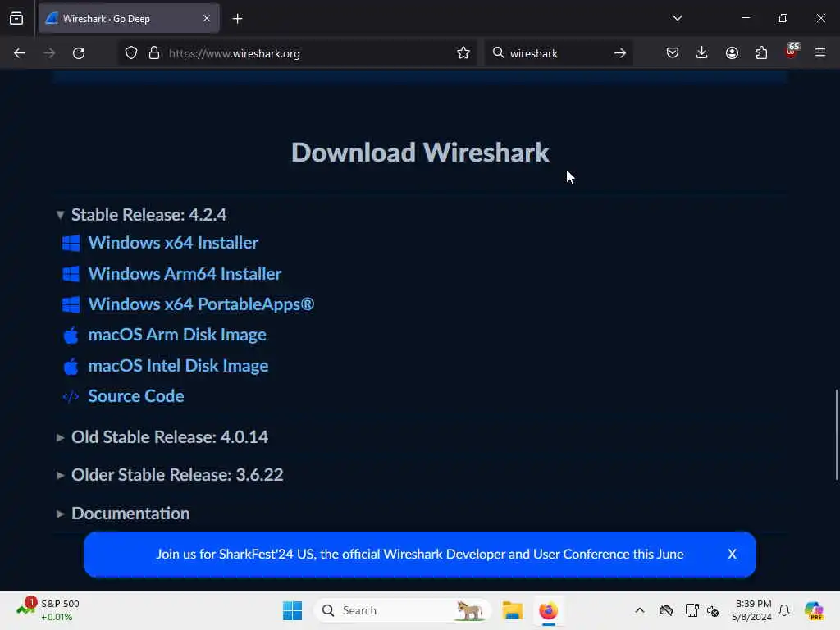Screen dimensions: 840x630
Task: Open the cloud sync tray icon
Action: [x=666, y=610]
